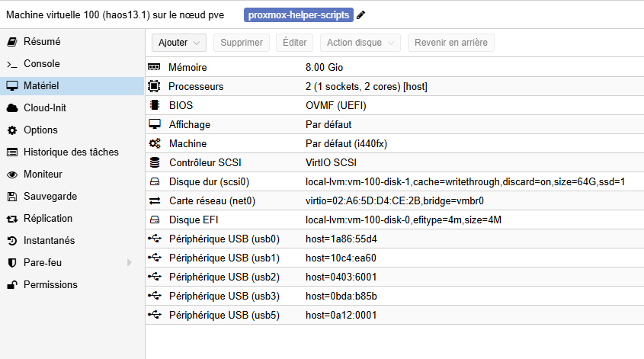
Task: Select the Cloud-Init cloud icon
Action: click(x=12, y=108)
